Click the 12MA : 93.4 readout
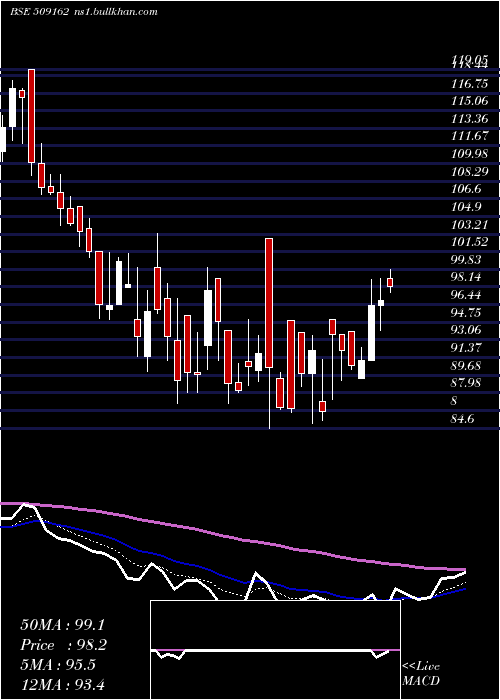The height and width of the screenshot is (700, 500). [x=62, y=684]
